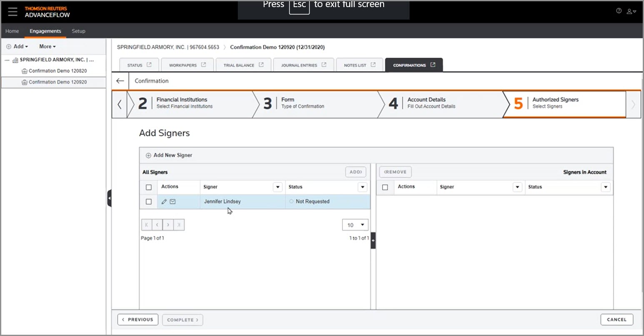Viewport: 644px width, 336px height.
Task: Check the select-all box under Signers in Account
Action: tap(385, 187)
